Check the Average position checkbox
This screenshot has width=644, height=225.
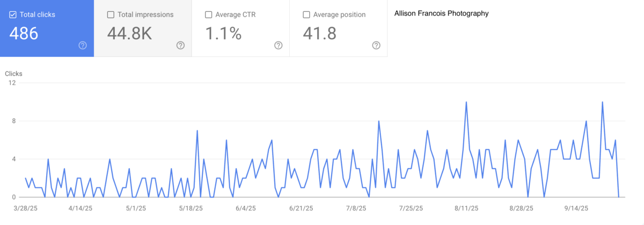click(x=306, y=14)
